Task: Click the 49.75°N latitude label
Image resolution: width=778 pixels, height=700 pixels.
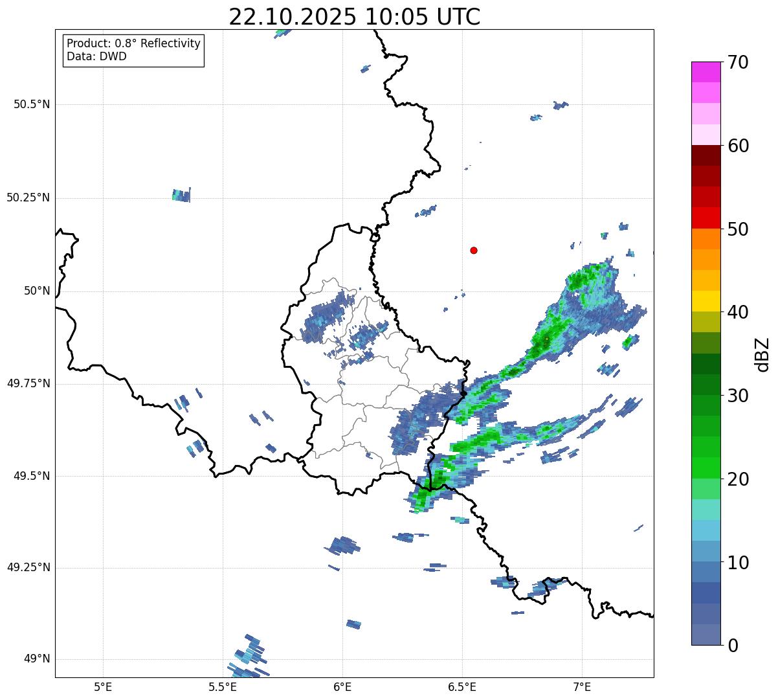Action: tap(28, 383)
